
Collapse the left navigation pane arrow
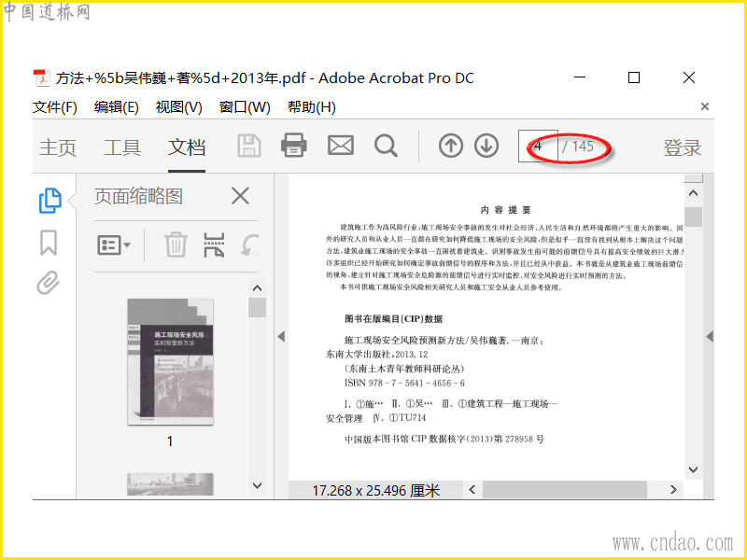[x=281, y=337]
